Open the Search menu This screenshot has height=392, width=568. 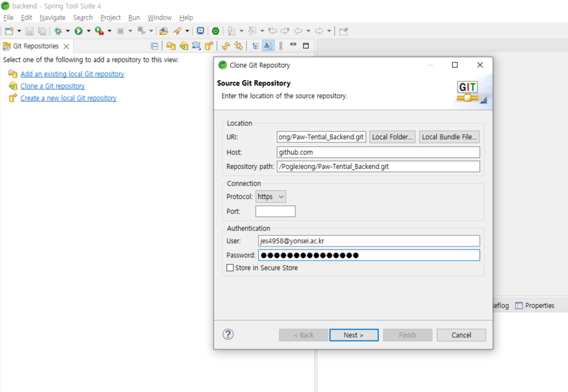83,18
